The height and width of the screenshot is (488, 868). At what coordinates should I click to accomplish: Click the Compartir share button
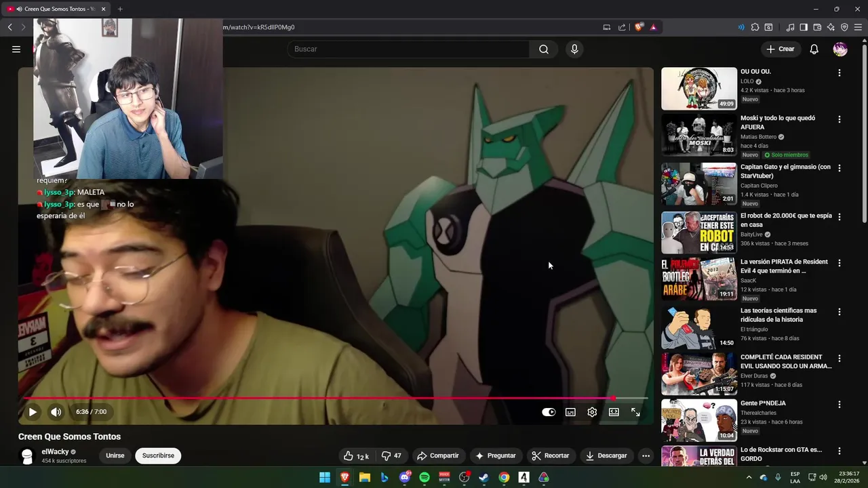[x=438, y=455]
